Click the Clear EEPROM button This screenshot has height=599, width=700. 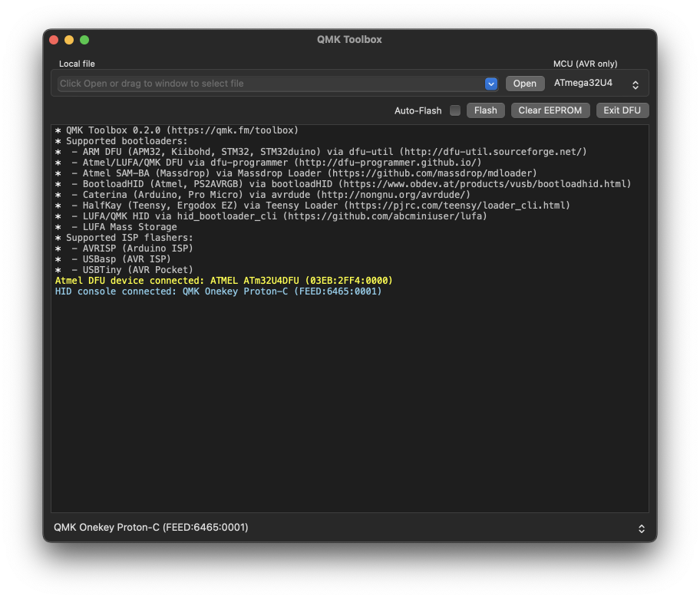(550, 110)
